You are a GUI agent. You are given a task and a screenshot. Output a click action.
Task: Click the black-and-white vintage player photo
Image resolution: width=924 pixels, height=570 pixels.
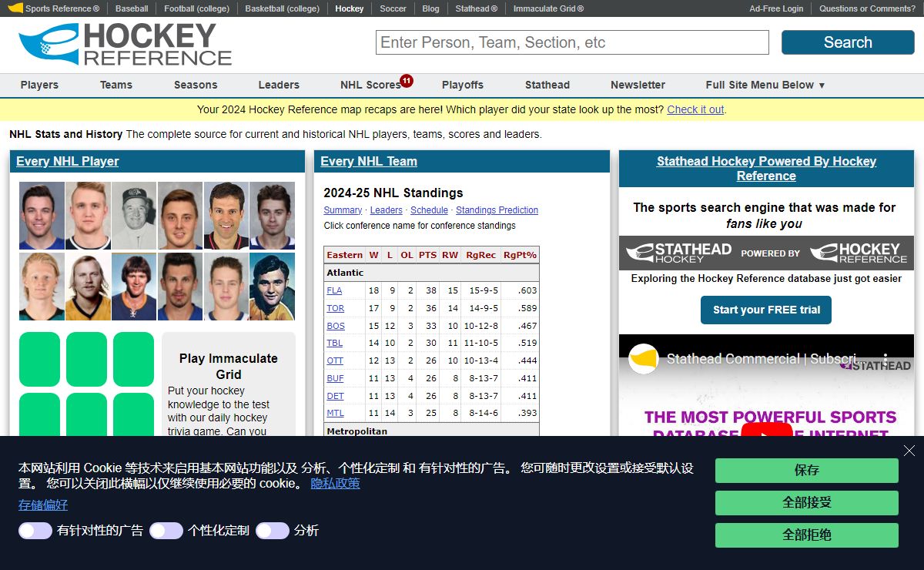[x=134, y=216]
